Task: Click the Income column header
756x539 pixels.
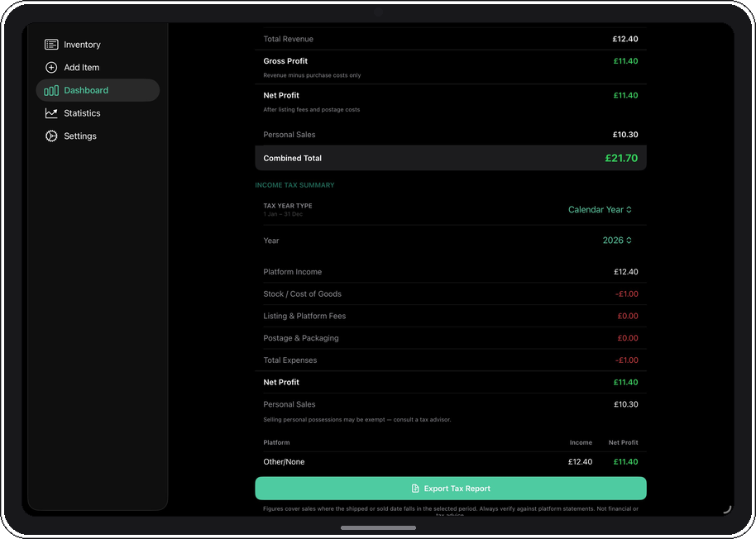Action: 581,442
